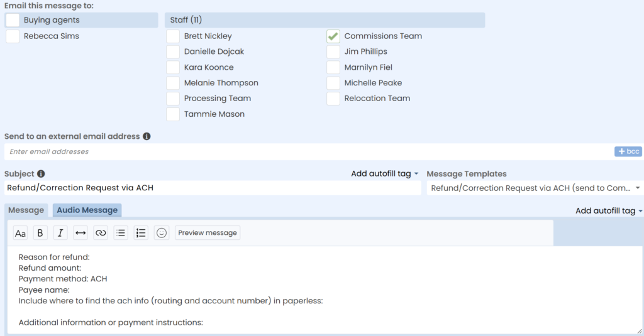This screenshot has height=336, width=644.
Task: Click the info icon beside external email address
Action: pos(147,136)
